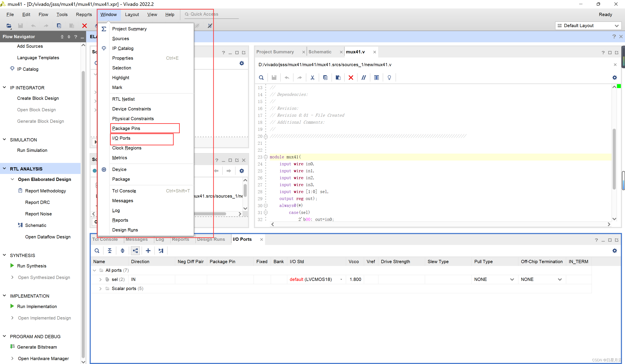Collapse all rows in I/O Ports panel
The height and width of the screenshot is (364, 625).
(x=110, y=251)
